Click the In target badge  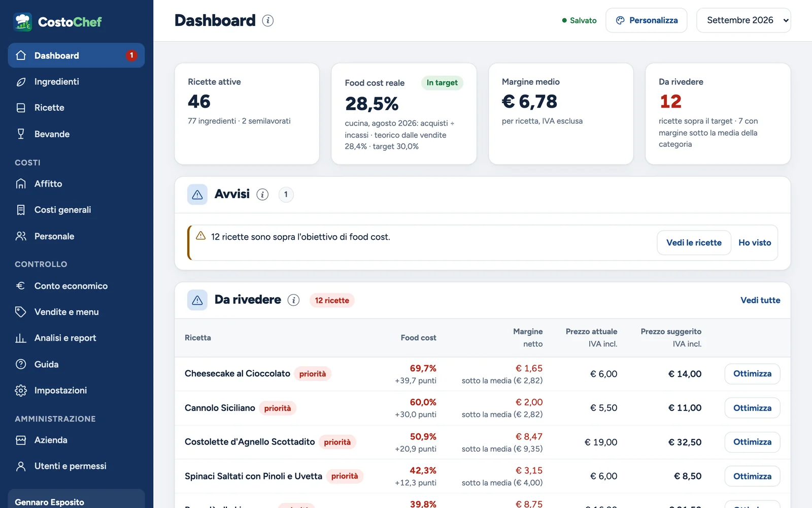point(442,83)
